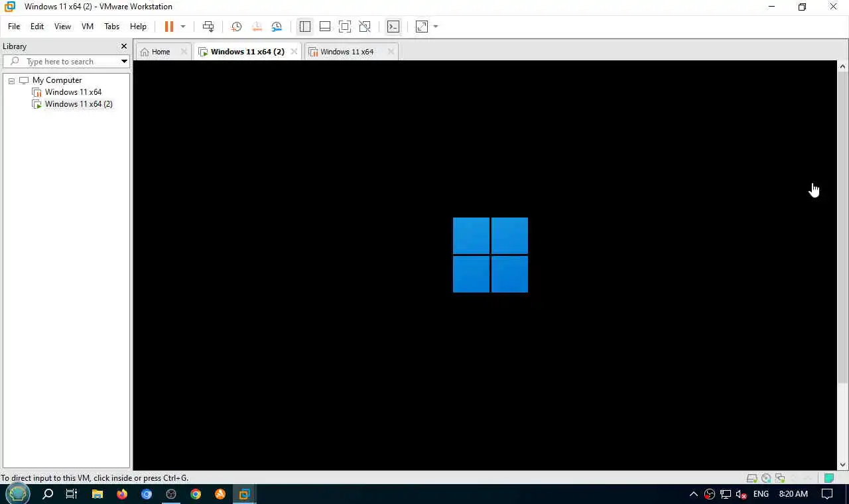The height and width of the screenshot is (504, 849).
Task: Show hidden system tray icons
Action: tap(694, 494)
